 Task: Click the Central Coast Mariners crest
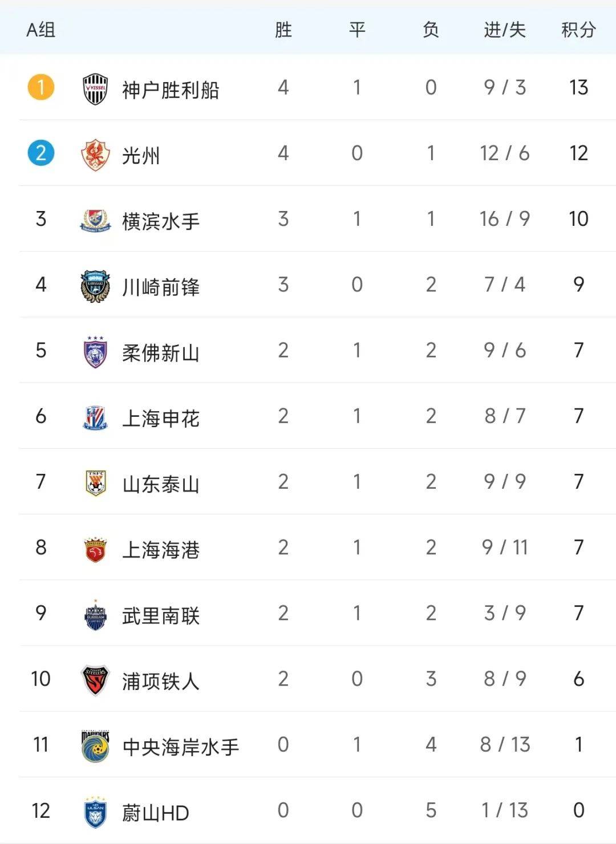pyautogui.click(x=95, y=746)
